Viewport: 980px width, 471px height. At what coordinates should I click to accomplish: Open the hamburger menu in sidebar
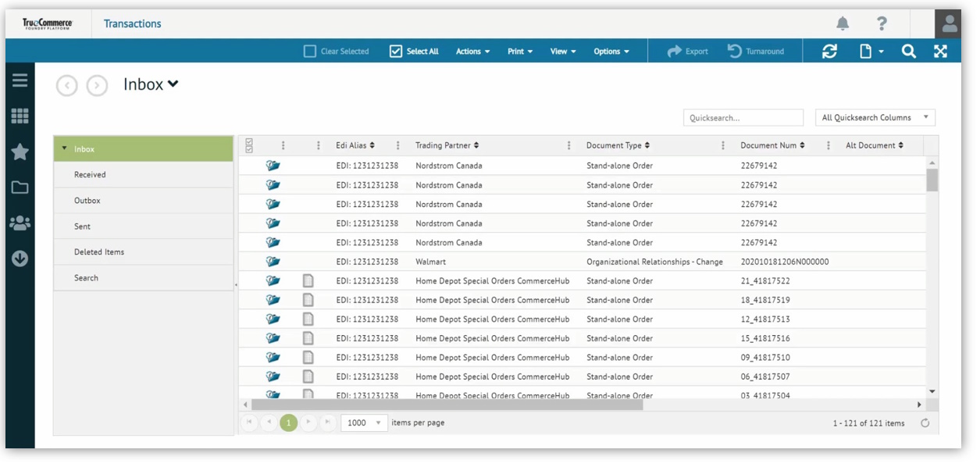[x=20, y=80]
